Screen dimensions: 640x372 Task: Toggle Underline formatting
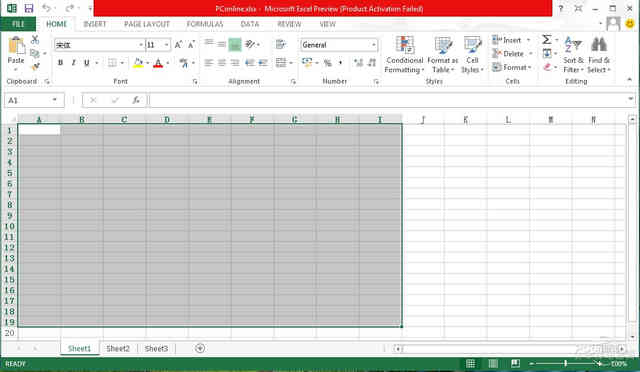point(87,63)
